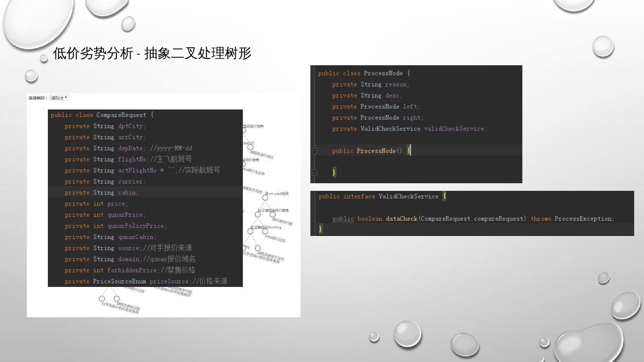
Task: Select the wbd报价过滤 node circle under booking
Action: pos(264,231)
